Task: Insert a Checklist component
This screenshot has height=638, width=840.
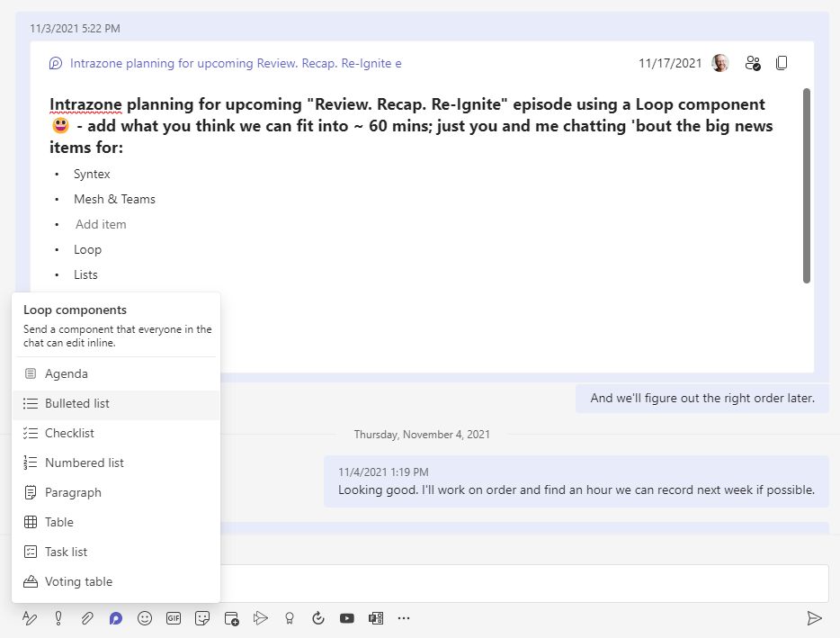Action: (x=116, y=433)
